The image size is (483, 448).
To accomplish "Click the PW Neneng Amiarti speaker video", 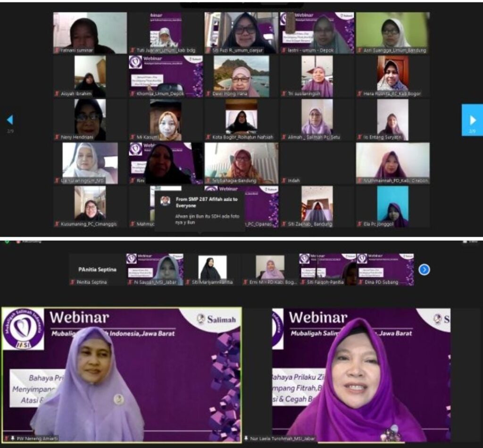I will tap(122, 375).
